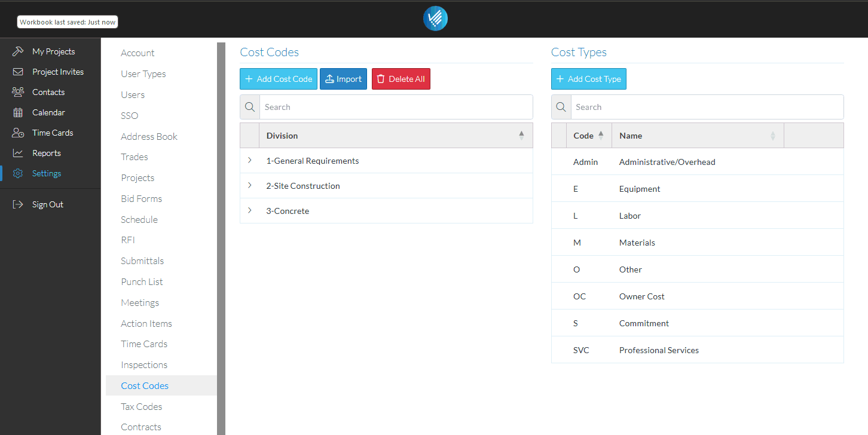Open Calendar from sidebar
868x435 pixels.
tap(48, 112)
